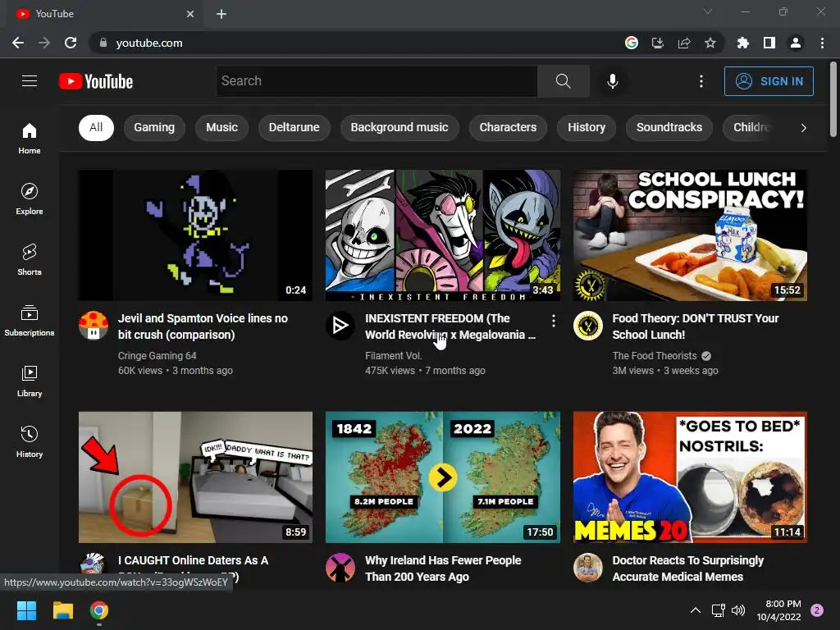Screen dimensions: 840x630
Task: Click Jevil and Spamton Voice lines title
Action: coord(203,326)
